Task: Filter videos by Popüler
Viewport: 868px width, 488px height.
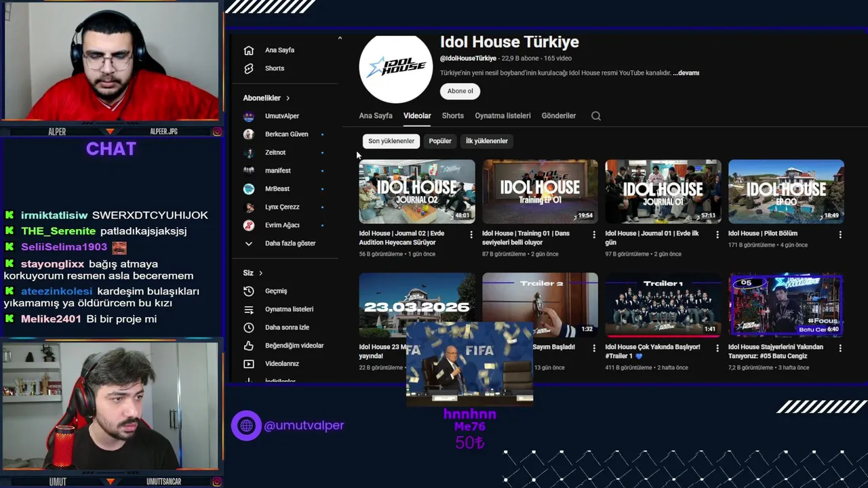Action: (x=440, y=141)
